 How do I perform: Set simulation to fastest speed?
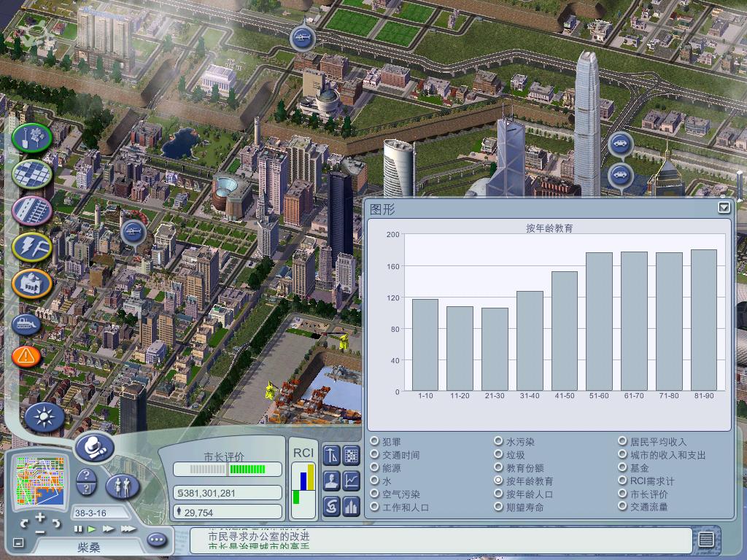coord(128,529)
